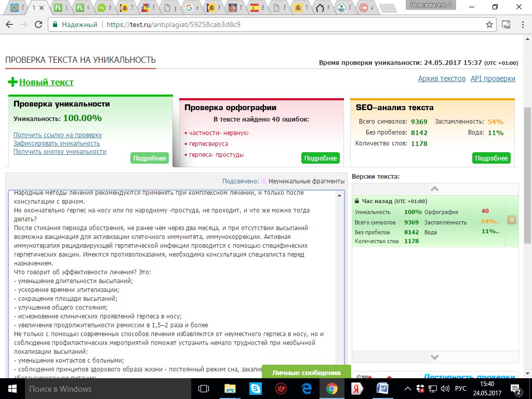Open the Action Center notifications icon
532x399 pixels.
(516, 389)
